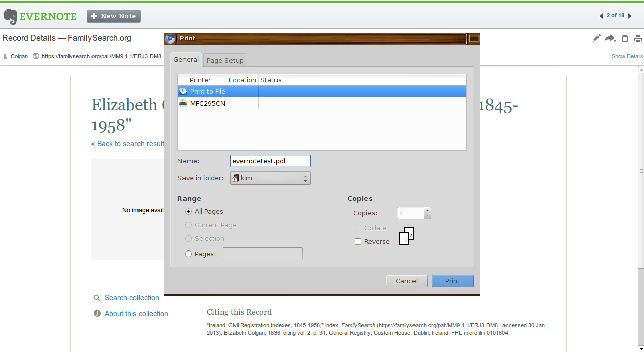Open the Search collection link

coord(132,298)
